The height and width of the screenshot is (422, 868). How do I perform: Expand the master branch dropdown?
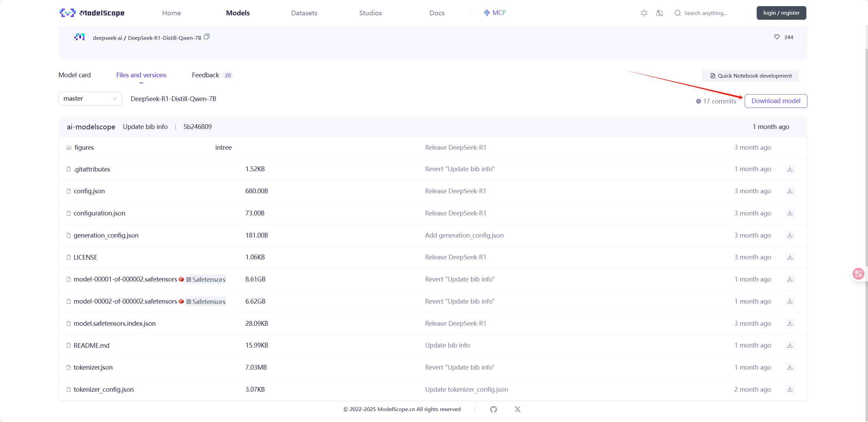(90, 99)
